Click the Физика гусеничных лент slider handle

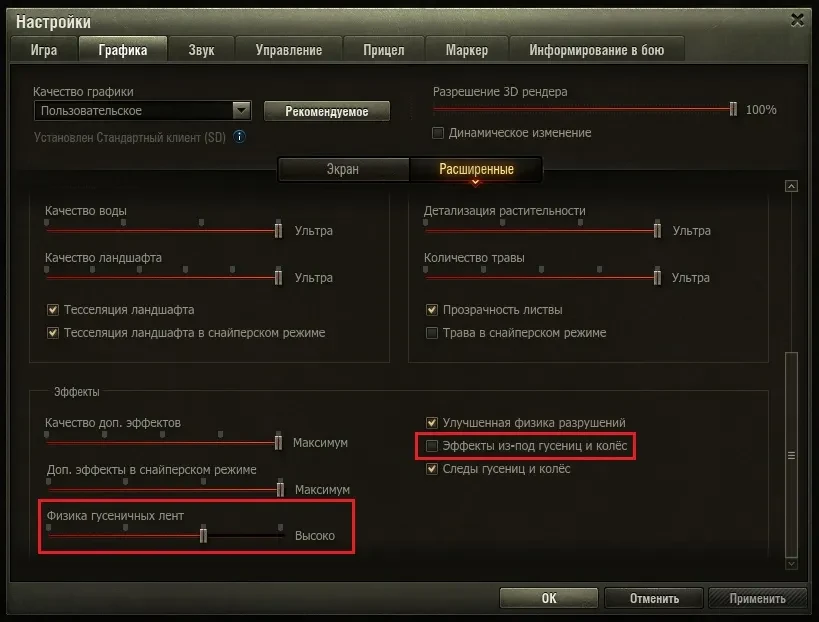(203, 535)
